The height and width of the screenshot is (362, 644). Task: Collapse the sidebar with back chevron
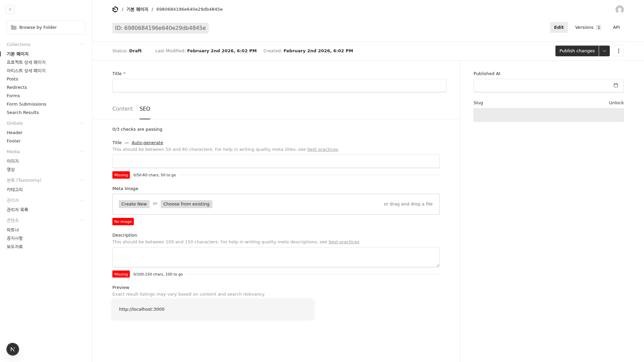[10, 9]
